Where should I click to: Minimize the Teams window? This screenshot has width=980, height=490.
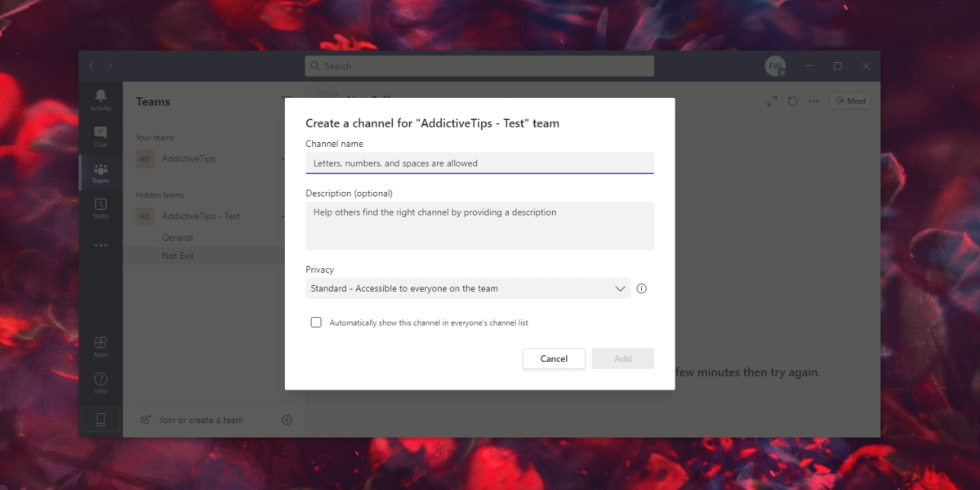[808, 66]
